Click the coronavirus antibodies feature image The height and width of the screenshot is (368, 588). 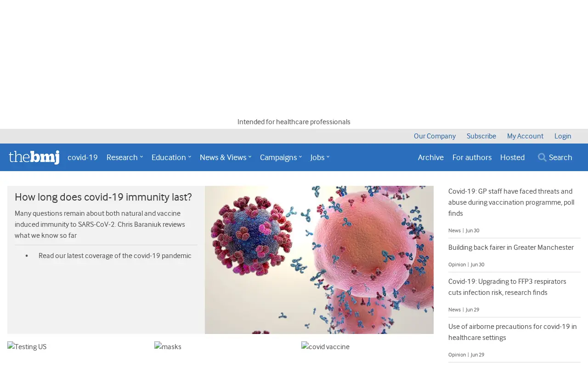[319, 260]
